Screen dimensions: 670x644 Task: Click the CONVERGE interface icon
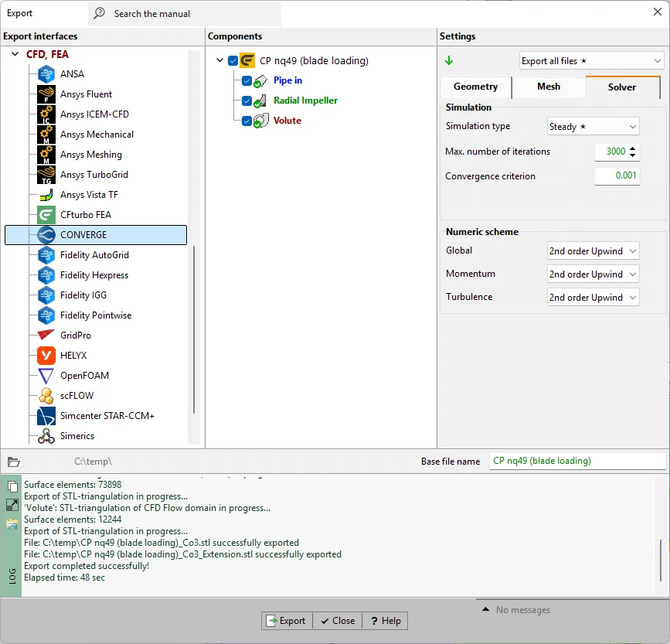click(46, 234)
